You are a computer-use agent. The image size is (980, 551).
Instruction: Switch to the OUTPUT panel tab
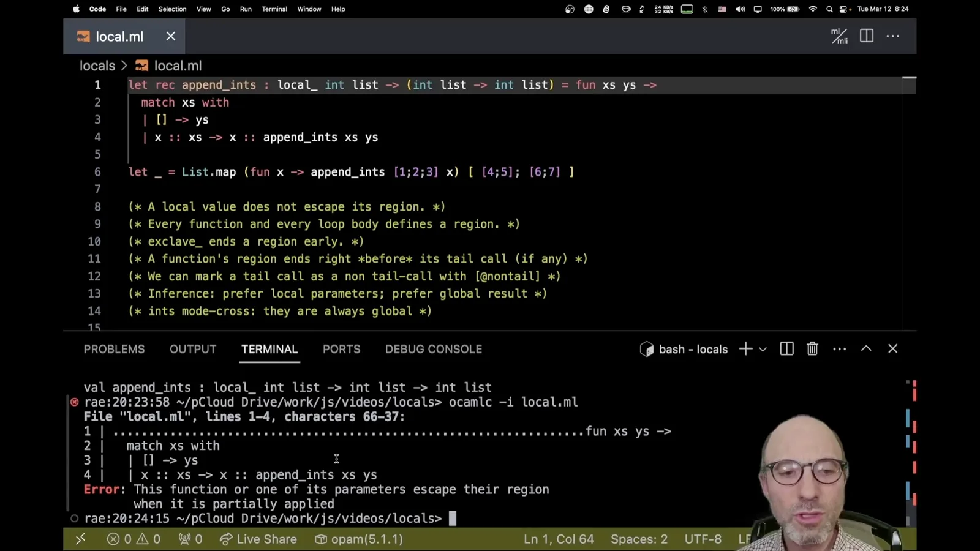193,349
